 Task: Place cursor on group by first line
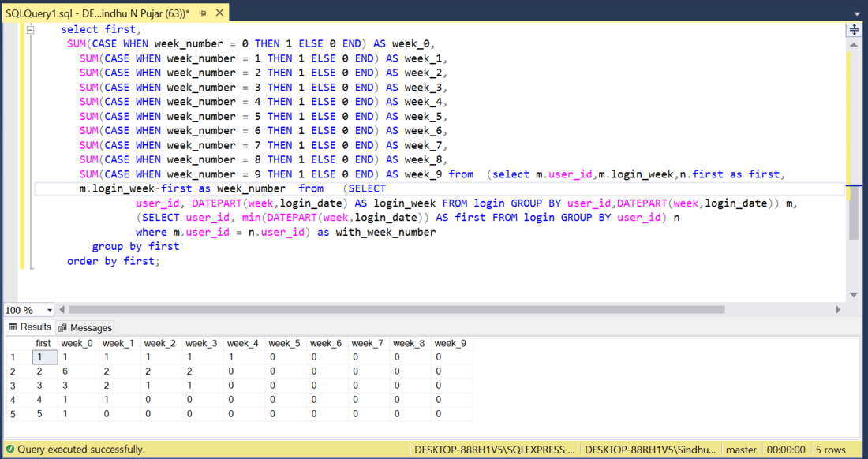coord(136,247)
